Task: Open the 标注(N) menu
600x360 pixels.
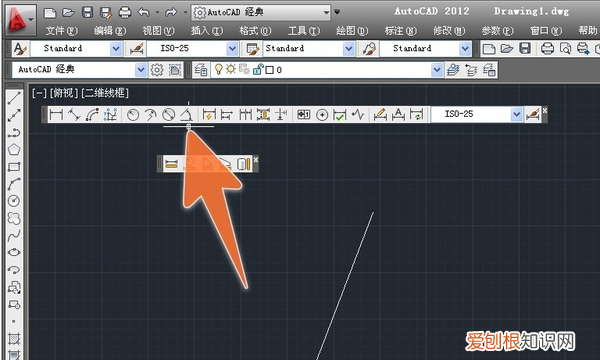Action: click(x=400, y=31)
